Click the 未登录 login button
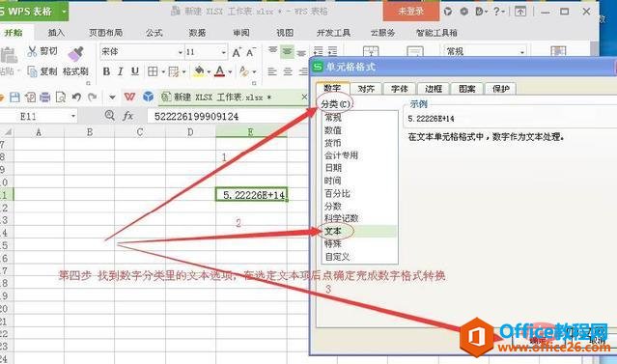The image size is (617, 364). point(410,11)
